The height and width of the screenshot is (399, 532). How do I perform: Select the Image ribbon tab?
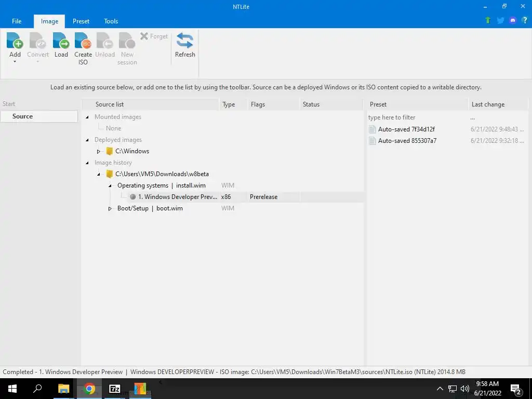[49, 21]
